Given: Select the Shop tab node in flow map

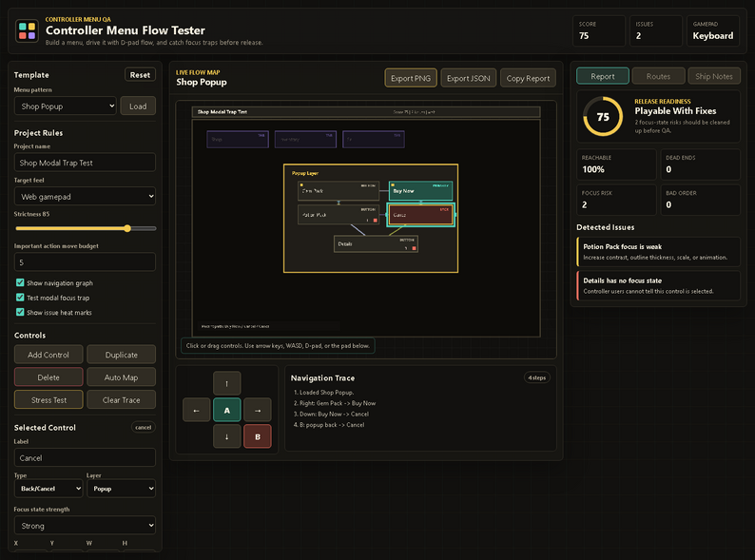Looking at the screenshot, I should pyautogui.click(x=238, y=139).
